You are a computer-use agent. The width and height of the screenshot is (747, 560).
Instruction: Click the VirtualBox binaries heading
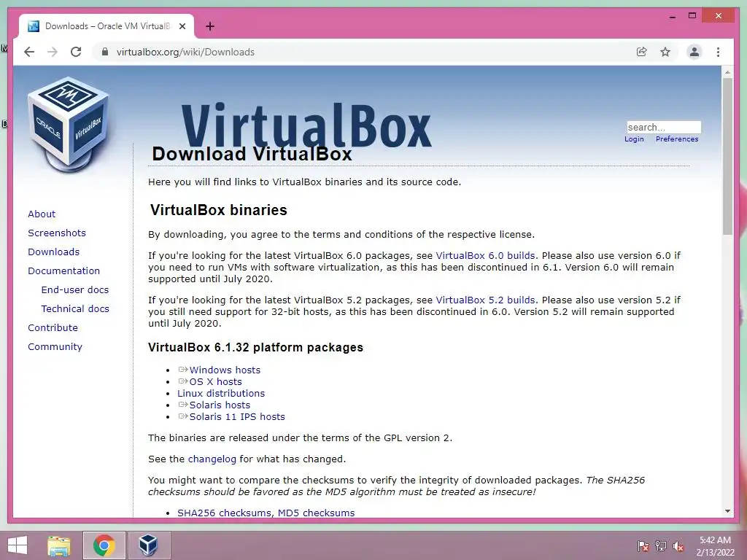coord(219,210)
